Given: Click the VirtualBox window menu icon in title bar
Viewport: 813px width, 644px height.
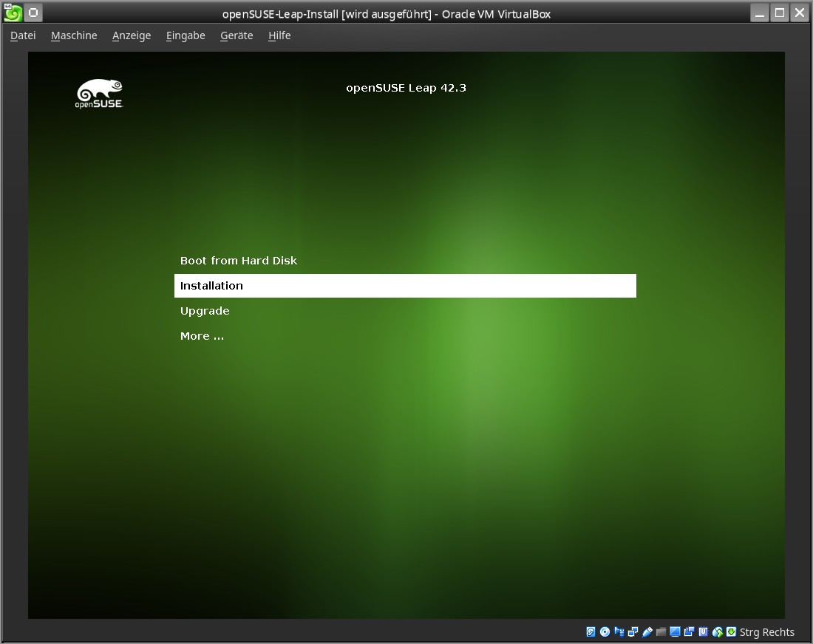Looking at the screenshot, I should (x=13, y=13).
